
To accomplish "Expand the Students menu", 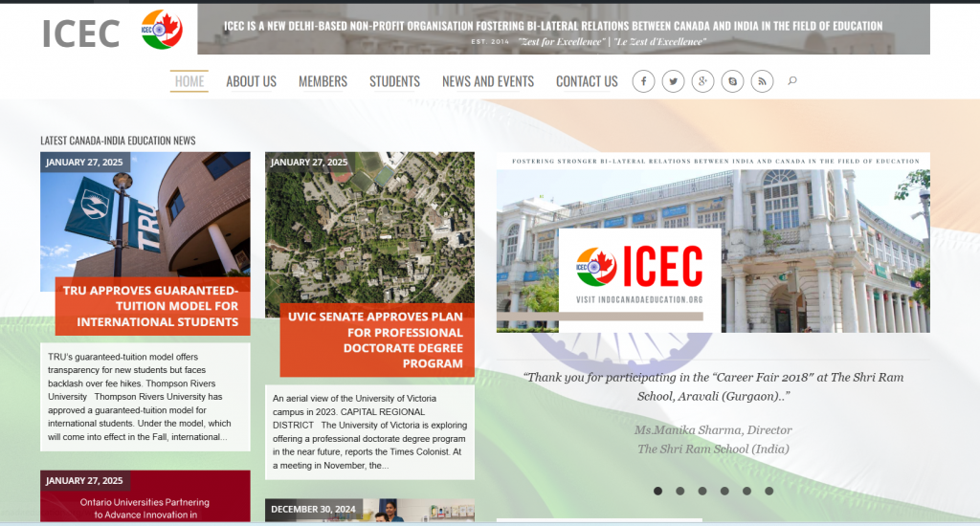I will tap(394, 81).
